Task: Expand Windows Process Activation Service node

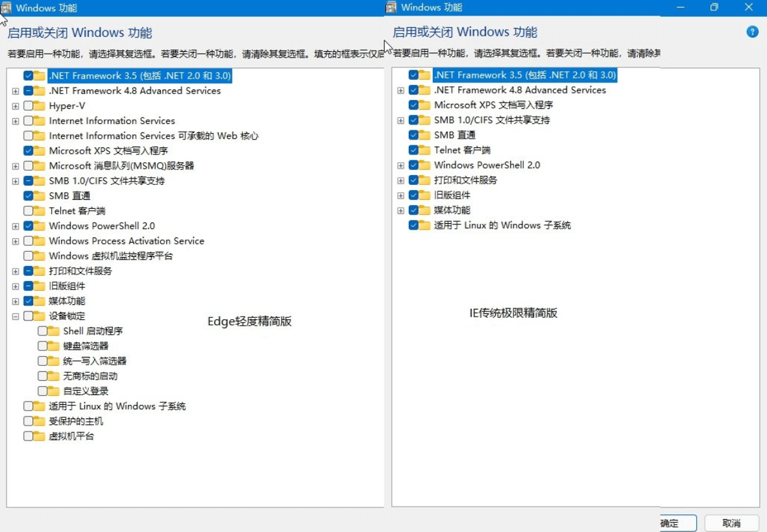Action: coord(16,241)
